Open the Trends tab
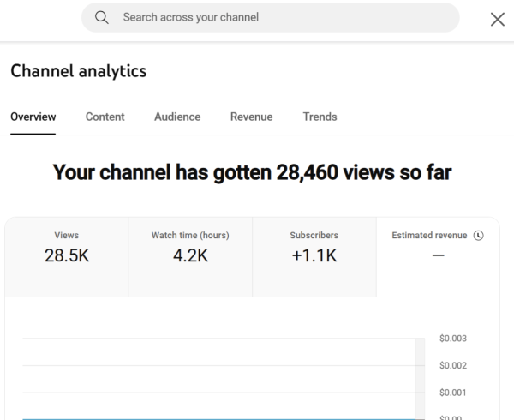 [320, 117]
